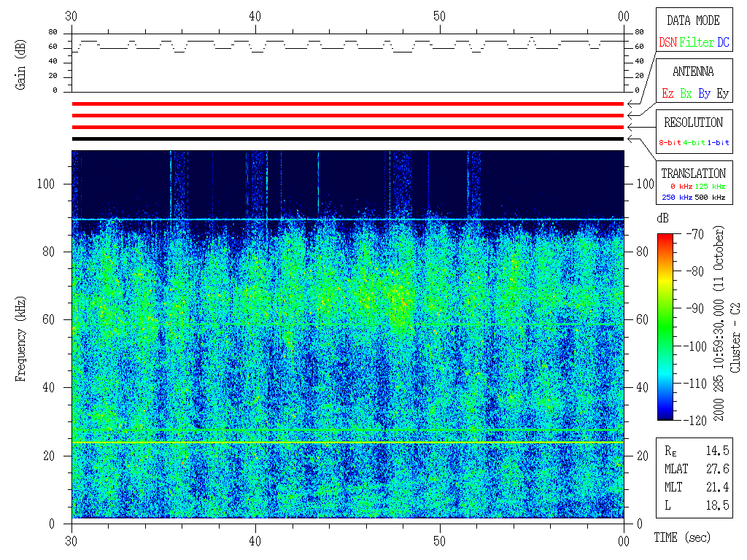Image resolution: width=747 pixels, height=560 pixels.
Task: Select the green Filter data mode label
Action: [x=697, y=42]
